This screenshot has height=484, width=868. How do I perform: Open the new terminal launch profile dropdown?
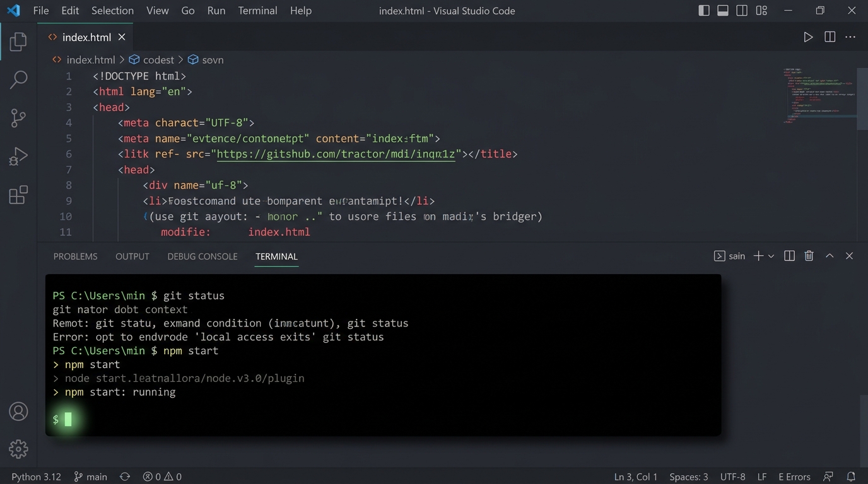click(771, 256)
